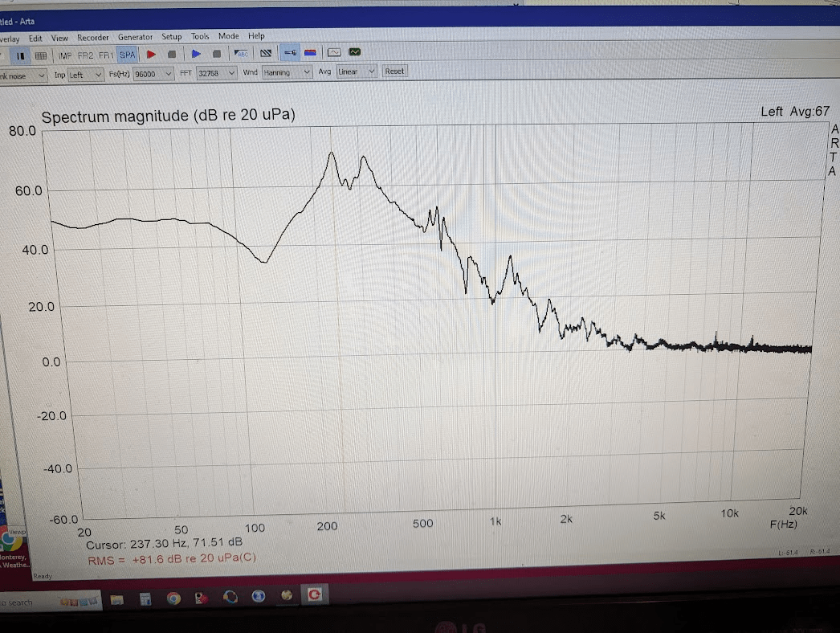Open the green oscilloscope icon

tap(355, 52)
